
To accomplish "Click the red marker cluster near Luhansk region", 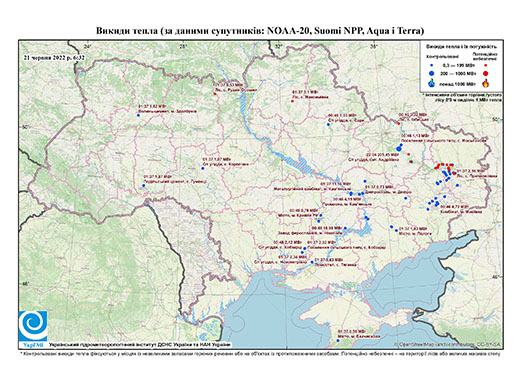I will click(445, 166).
